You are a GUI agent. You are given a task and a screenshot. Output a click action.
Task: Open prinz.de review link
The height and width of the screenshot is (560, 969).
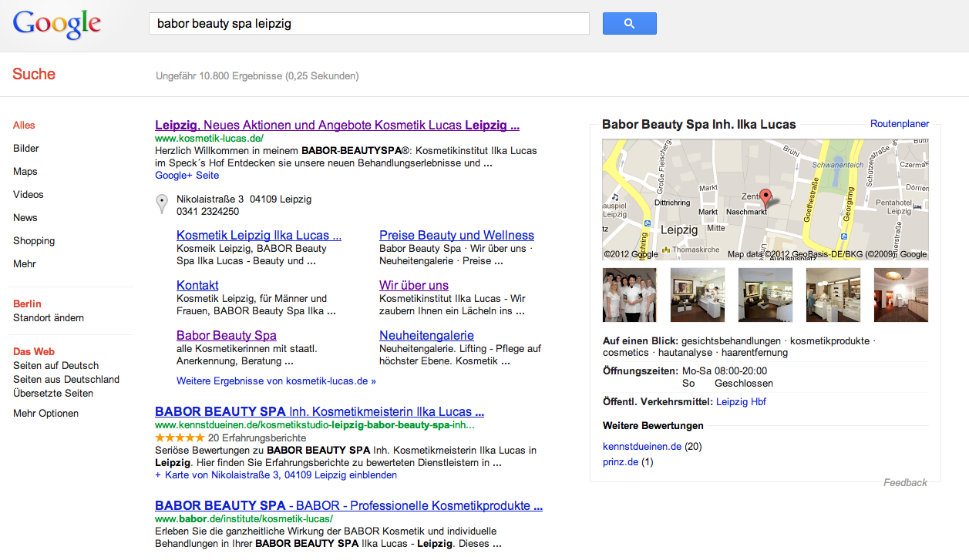coord(621,462)
